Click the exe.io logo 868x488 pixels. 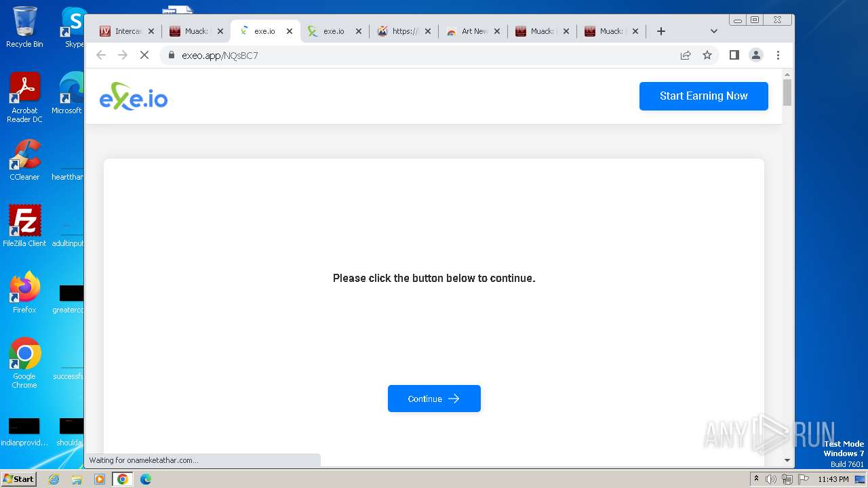pyautogui.click(x=134, y=96)
